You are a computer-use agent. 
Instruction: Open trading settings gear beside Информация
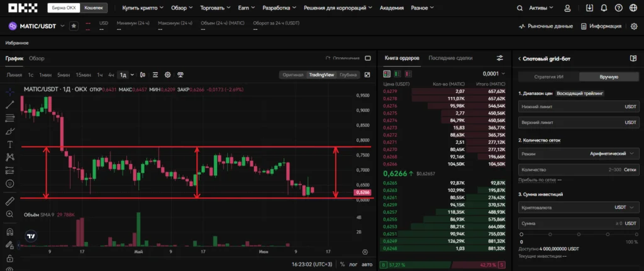tap(634, 26)
